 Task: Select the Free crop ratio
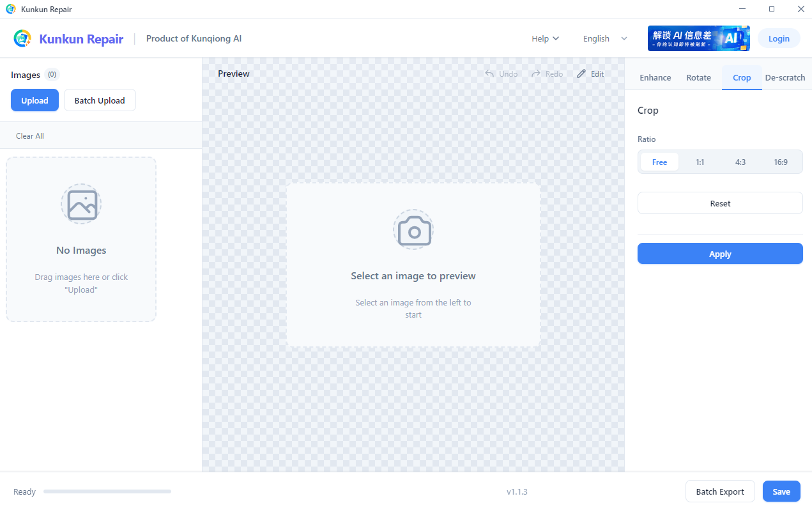click(659, 162)
